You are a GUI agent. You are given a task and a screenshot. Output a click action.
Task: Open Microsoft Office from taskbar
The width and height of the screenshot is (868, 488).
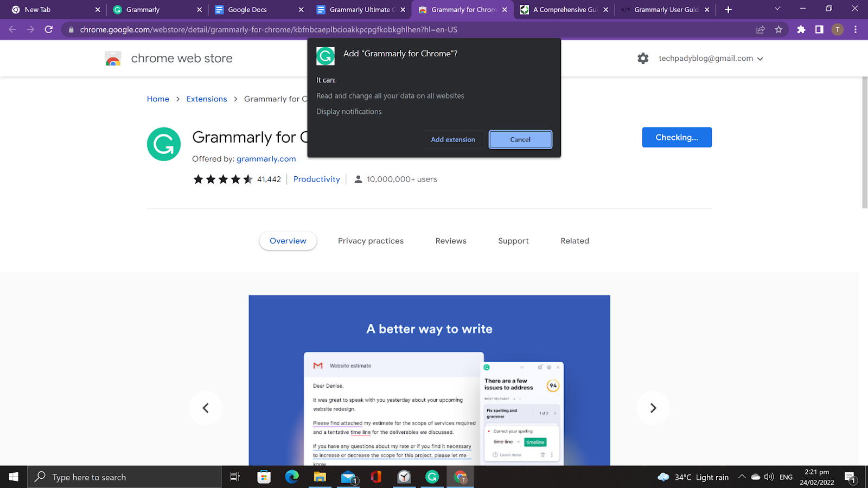pyautogui.click(x=376, y=477)
